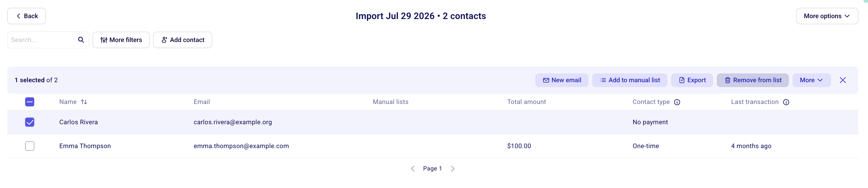Screen dimensions: 868x188
Task: Open the More options dropdown
Action: pos(827,16)
